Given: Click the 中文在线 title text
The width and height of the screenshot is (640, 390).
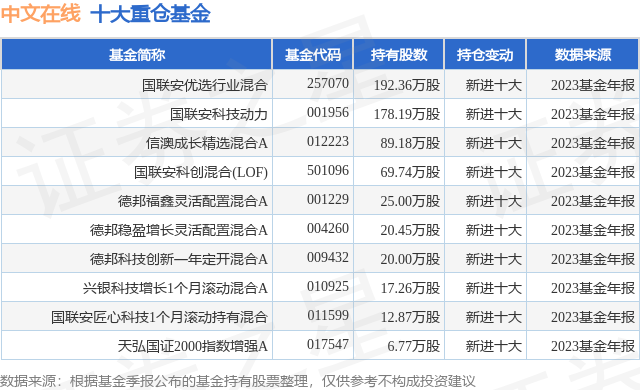Looking at the screenshot, I should [x=40, y=13].
